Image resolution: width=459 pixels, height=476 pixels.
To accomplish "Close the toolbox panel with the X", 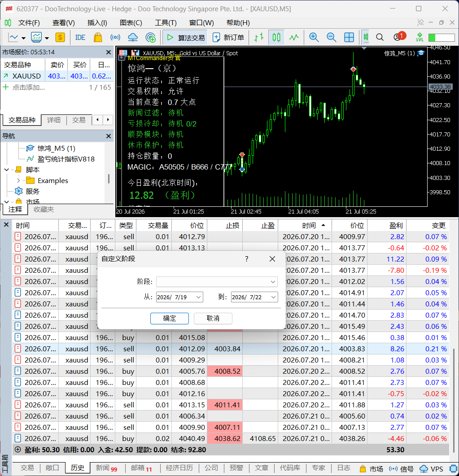I will coord(6,225).
